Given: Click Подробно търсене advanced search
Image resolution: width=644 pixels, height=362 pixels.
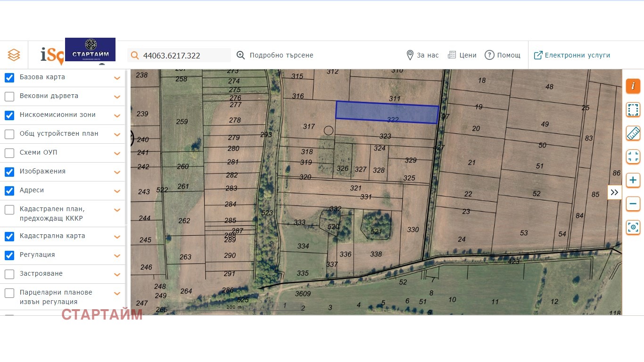Looking at the screenshot, I should click(x=275, y=55).
